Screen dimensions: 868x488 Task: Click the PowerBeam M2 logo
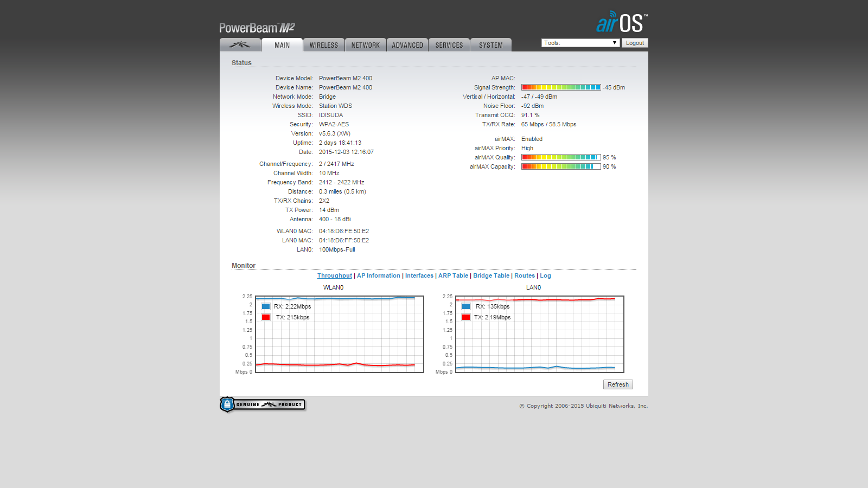point(257,28)
